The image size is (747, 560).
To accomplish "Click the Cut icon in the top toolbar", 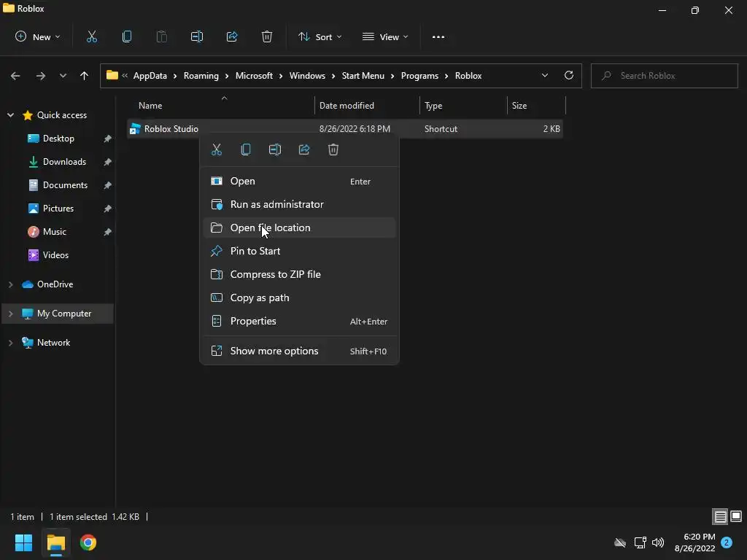I will (91, 36).
